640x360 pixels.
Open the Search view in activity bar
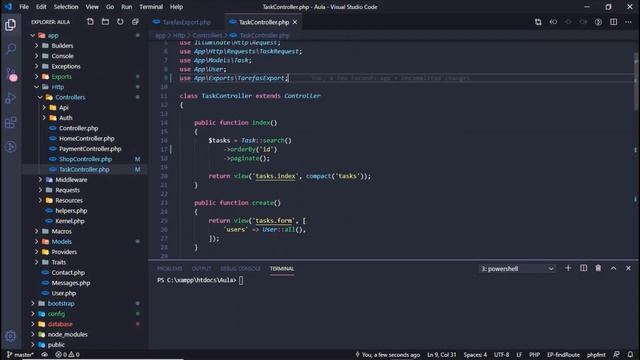coord(11,49)
